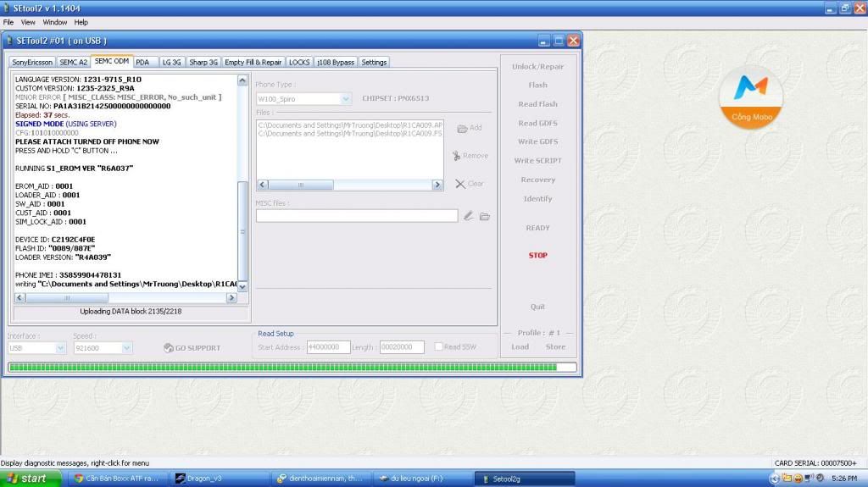Click the Add files folder icon
The width and height of the screenshot is (868, 487).
[462, 129]
